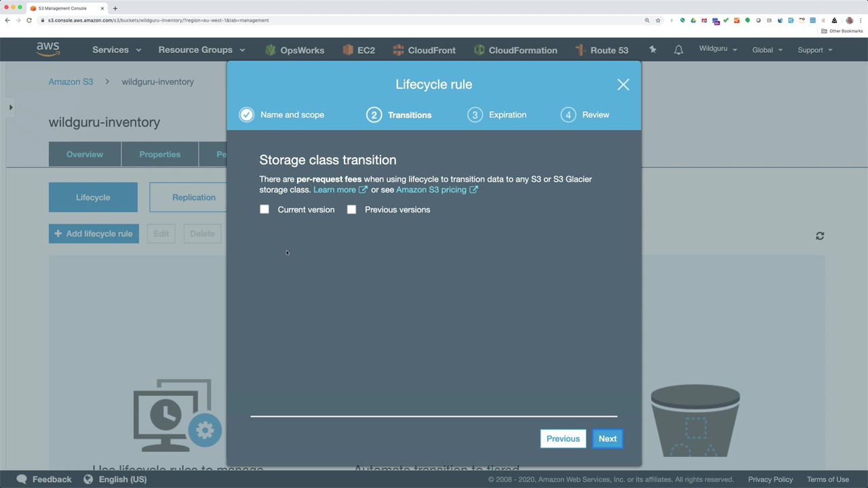Close the S3 Management Console tab
Screen dimensions: 868x488
(x=104, y=8)
